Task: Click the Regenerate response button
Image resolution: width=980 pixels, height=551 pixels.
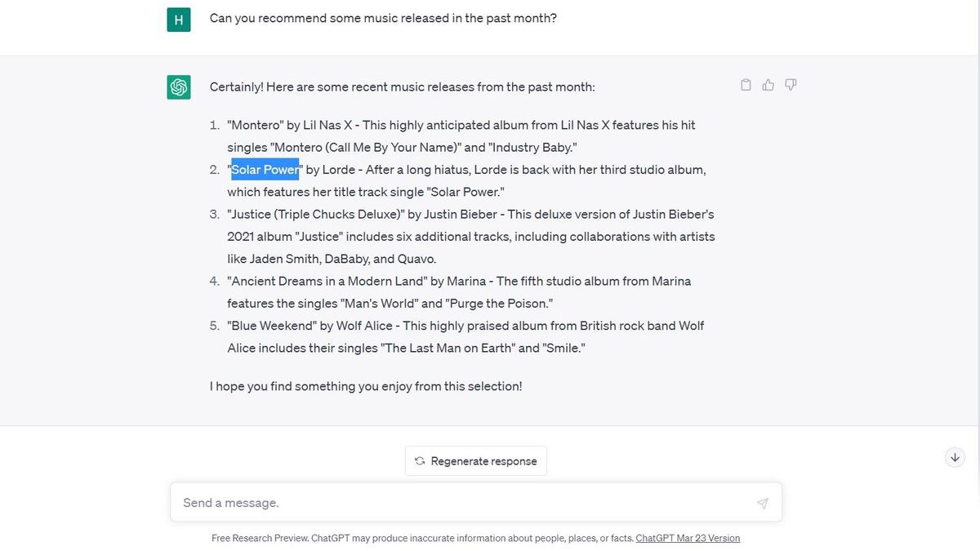Action: (476, 461)
